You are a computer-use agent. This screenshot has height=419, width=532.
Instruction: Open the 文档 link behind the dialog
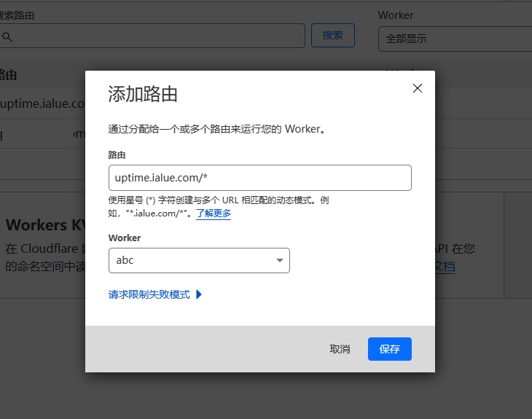click(x=445, y=267)
